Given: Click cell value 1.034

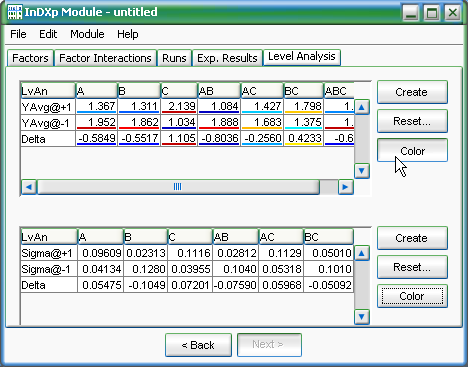Looking at the screenshot, I should pos(179,123).
